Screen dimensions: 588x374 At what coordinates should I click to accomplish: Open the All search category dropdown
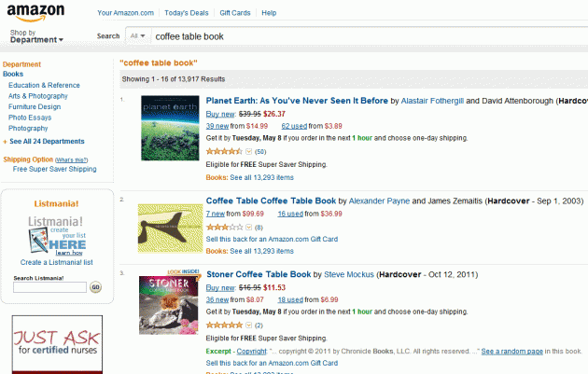click(137, 36)
